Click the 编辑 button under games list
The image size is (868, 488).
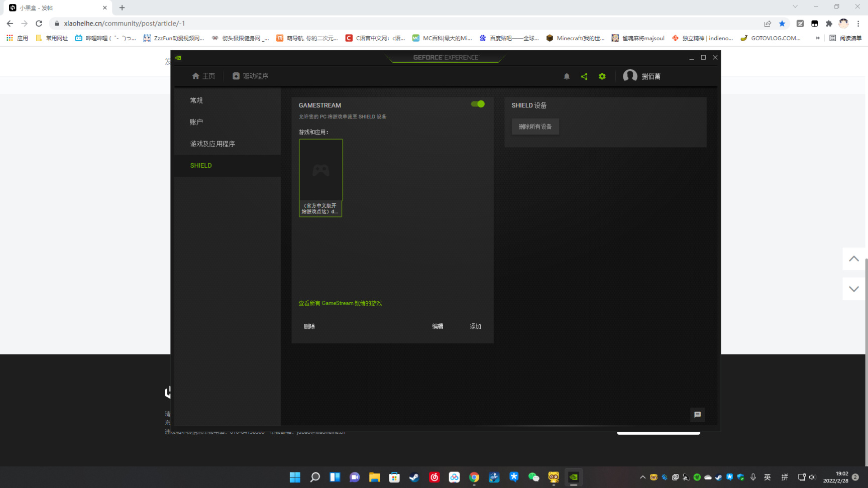[x=438, y=326]
